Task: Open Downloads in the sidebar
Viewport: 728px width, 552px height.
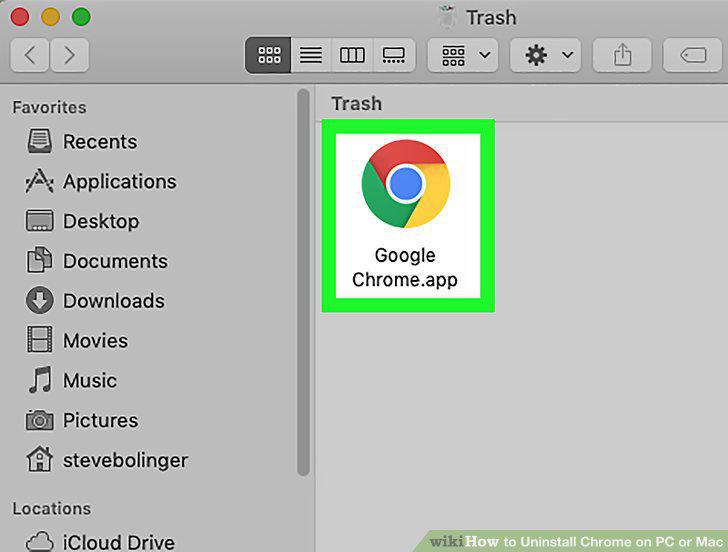Action: point(95,301)
